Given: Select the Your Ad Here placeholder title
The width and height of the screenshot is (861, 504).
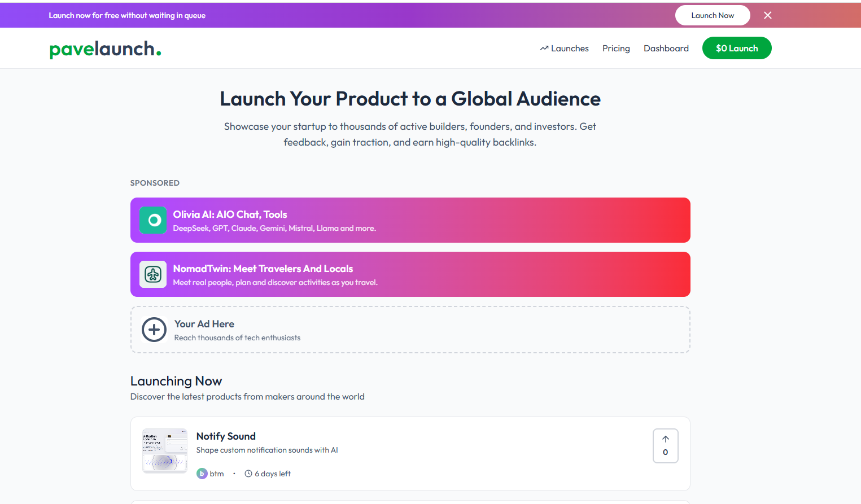Looking at the screenshot, I should click(x=204, y=324).
